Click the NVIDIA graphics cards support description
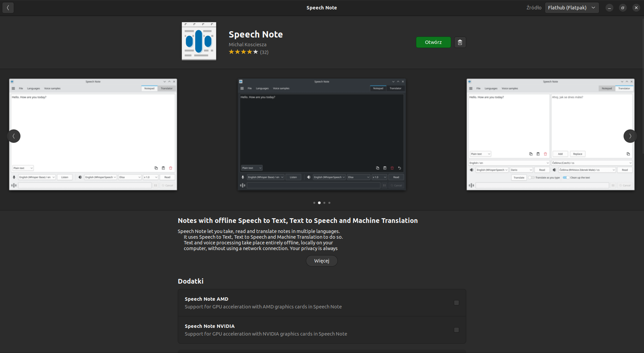 pos(266,334)
